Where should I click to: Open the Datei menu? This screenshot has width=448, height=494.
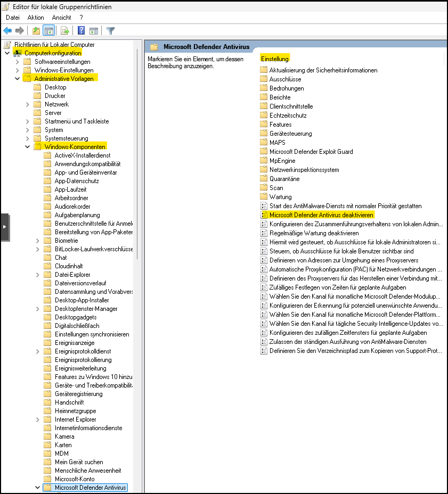[x=12, y=18]
